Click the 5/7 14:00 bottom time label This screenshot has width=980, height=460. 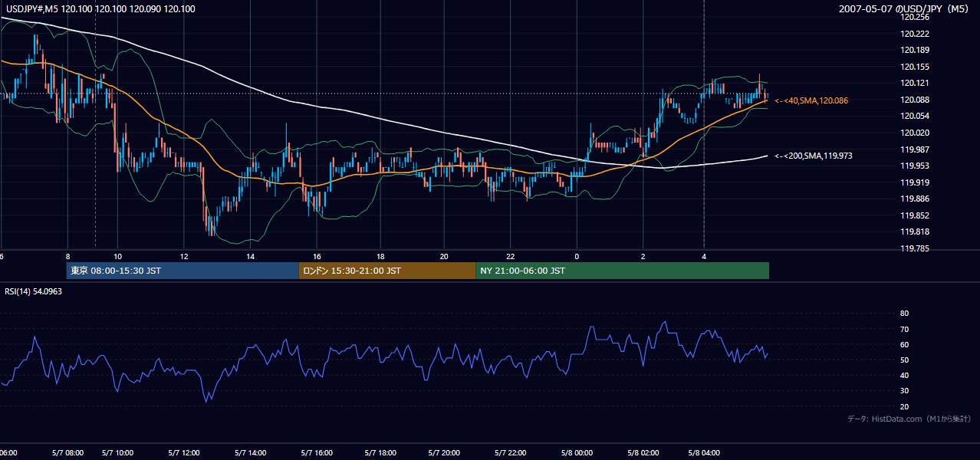[249, 453]
